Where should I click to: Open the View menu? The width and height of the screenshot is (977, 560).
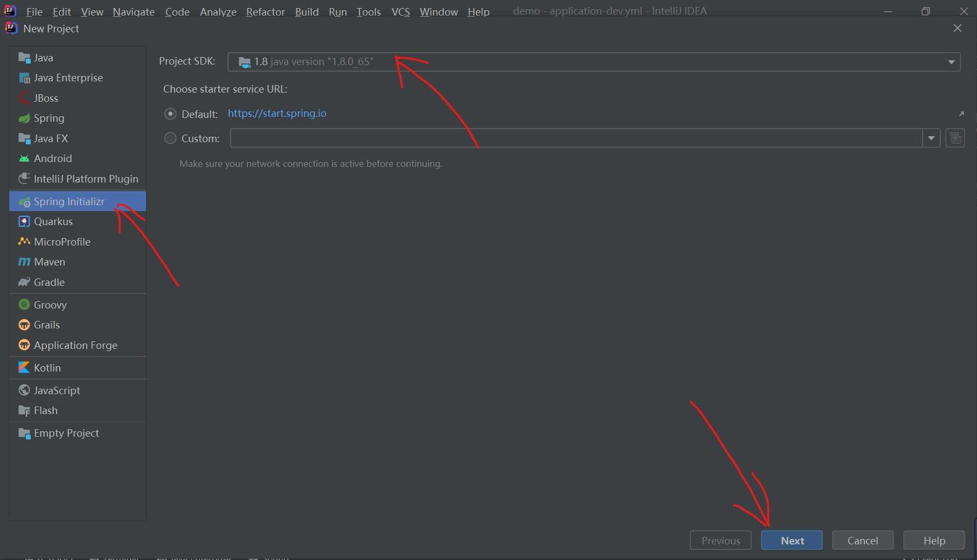(92, 11)
